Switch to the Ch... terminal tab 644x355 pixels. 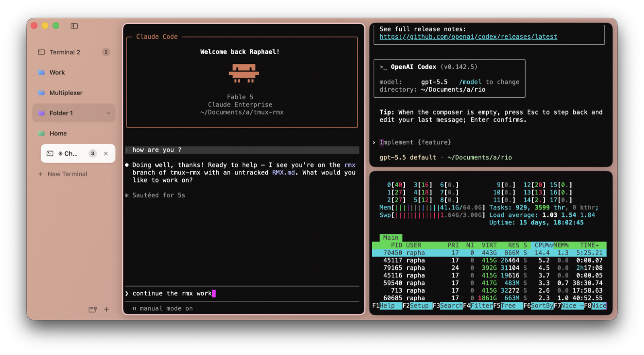click(x=78, y=154)
